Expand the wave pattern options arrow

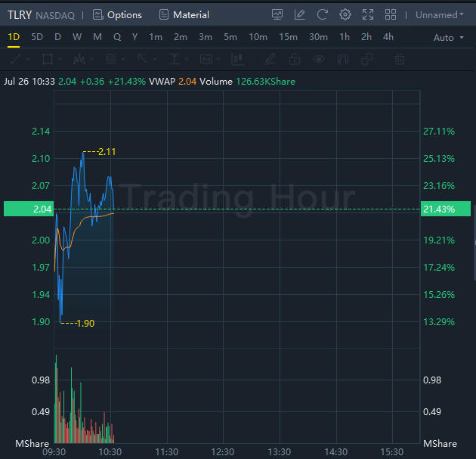(x=91, y=59)
